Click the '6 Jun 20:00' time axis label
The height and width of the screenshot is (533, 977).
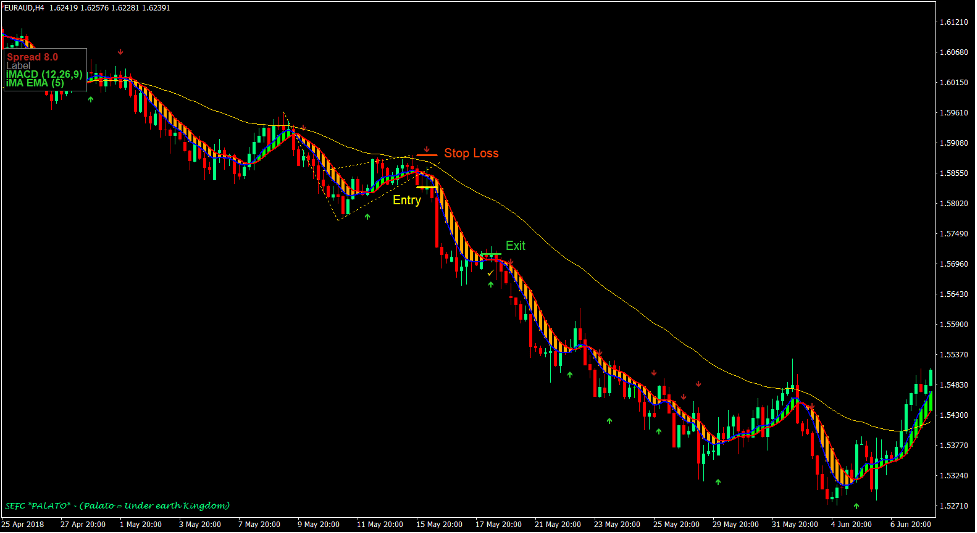click(912, 524)
